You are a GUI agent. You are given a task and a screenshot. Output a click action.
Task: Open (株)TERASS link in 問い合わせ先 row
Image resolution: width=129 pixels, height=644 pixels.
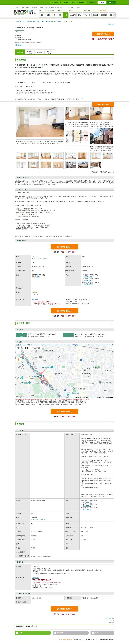coord(36,578)
